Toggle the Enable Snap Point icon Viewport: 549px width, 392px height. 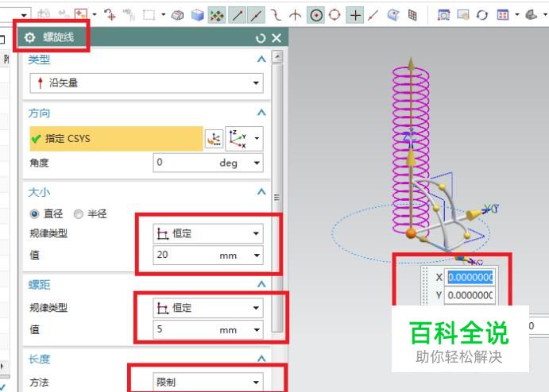(217, 15)
